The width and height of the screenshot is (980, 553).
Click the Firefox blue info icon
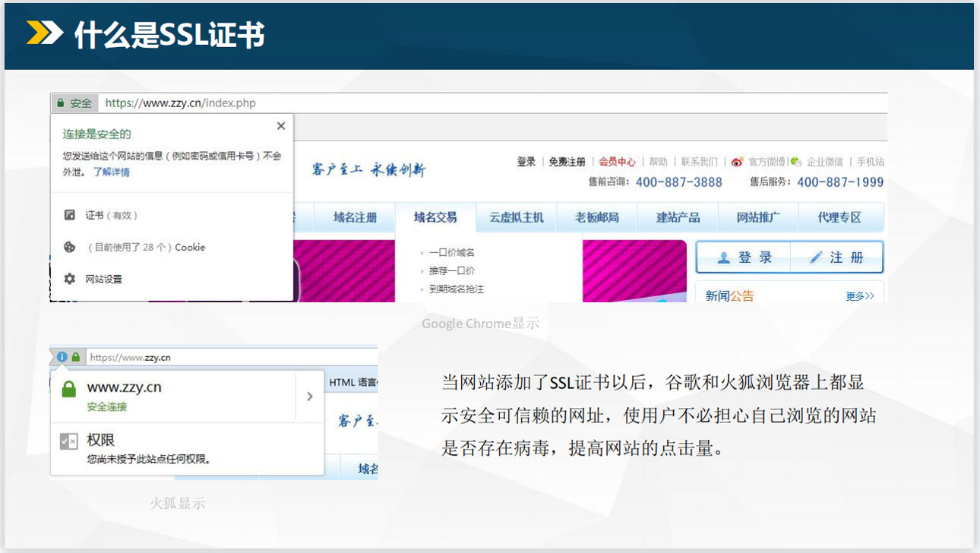62,356
